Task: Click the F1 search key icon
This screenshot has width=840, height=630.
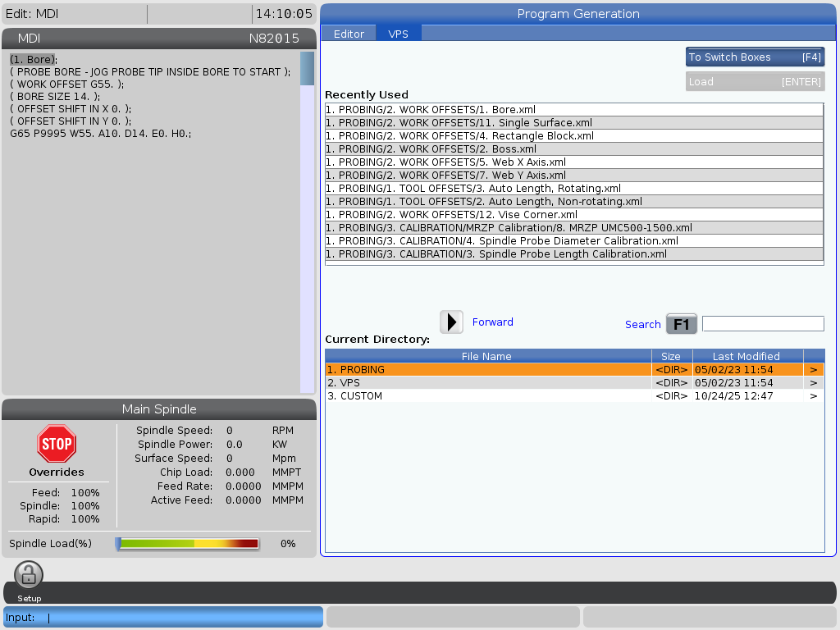Action: coord(682,324)
